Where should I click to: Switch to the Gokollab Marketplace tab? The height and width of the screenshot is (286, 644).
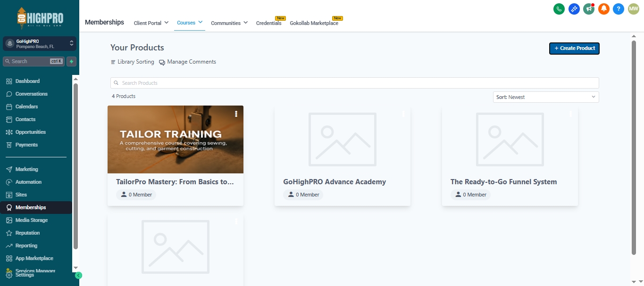314,23
